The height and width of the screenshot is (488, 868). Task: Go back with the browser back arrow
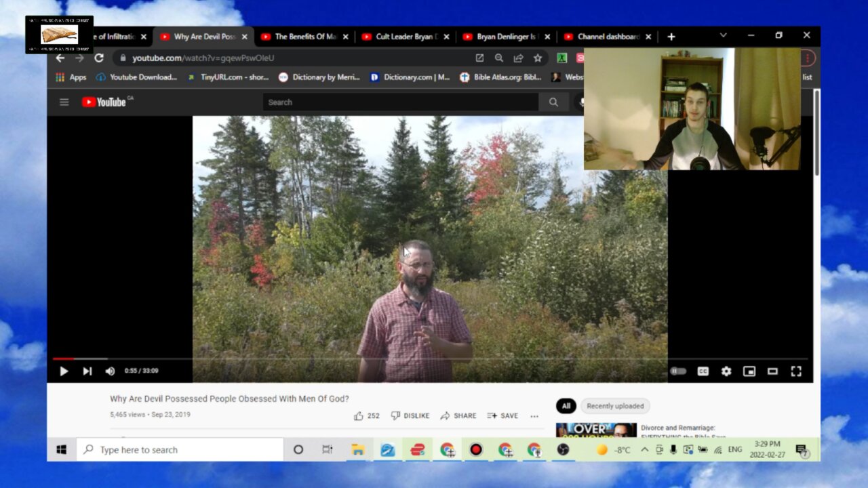pyautogui.click(x=60, y=58)
